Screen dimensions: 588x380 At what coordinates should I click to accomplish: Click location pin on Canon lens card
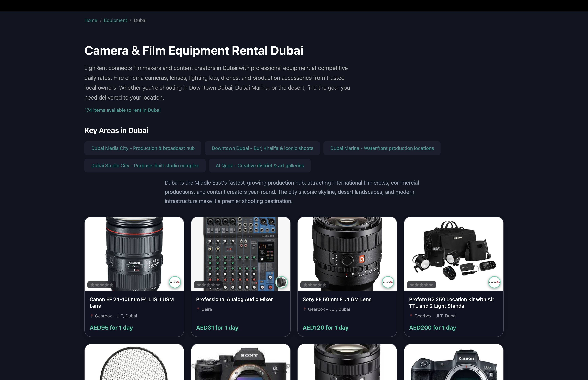coord(92,316)
